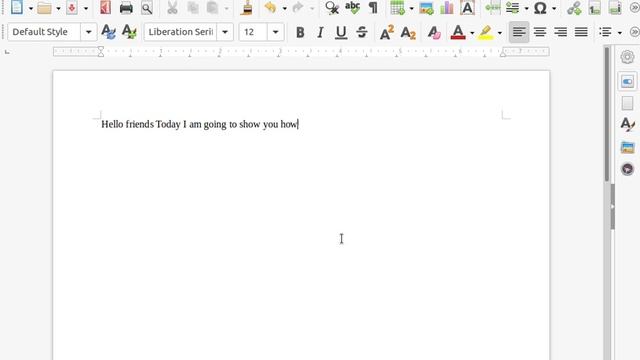
Task: Justify the paragraph text
Action: (581, 32)
